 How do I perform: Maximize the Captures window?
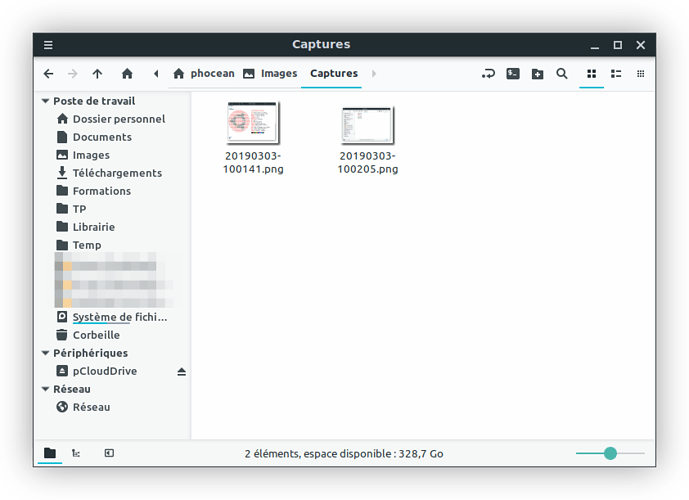[617, 45]
